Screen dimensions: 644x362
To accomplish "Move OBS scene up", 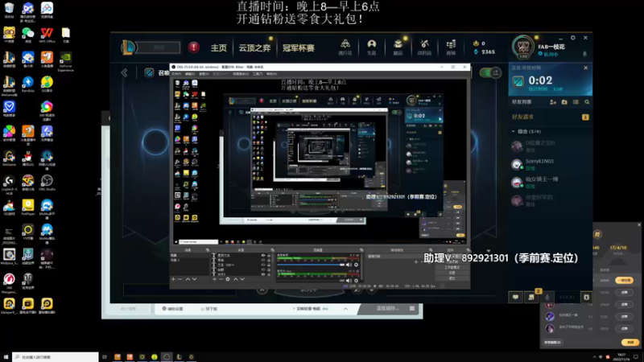I will coord(188,279).
